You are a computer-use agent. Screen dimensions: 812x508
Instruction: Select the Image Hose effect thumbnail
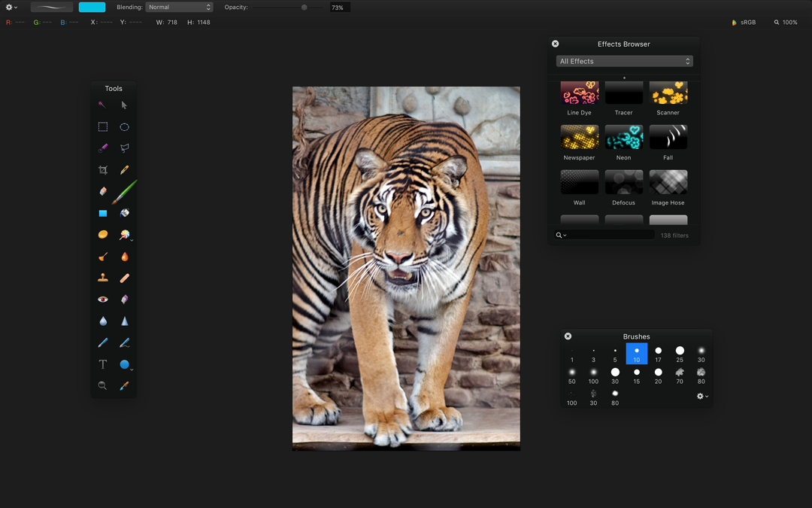pyautogui.click(x=668, y=182)
